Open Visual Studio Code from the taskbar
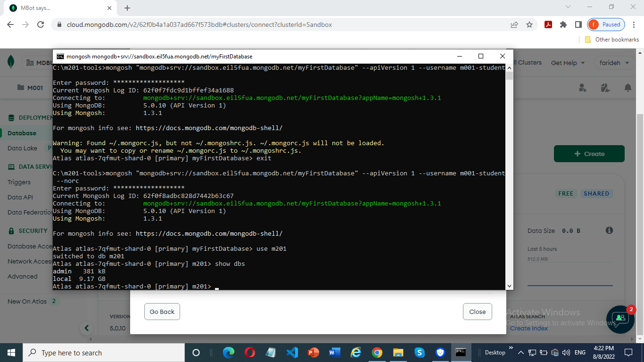Viewport: 644px width, 362px height. (292, 352)
